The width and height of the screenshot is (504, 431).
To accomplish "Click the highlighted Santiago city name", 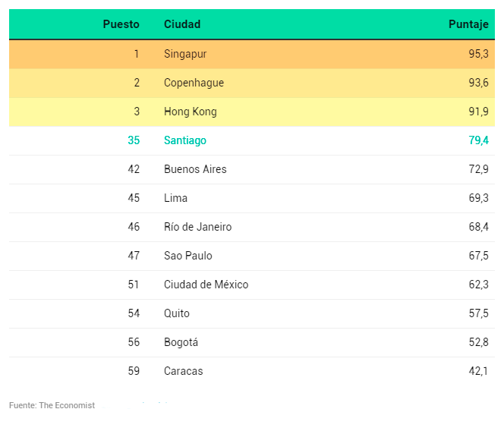I will (185, 140).
